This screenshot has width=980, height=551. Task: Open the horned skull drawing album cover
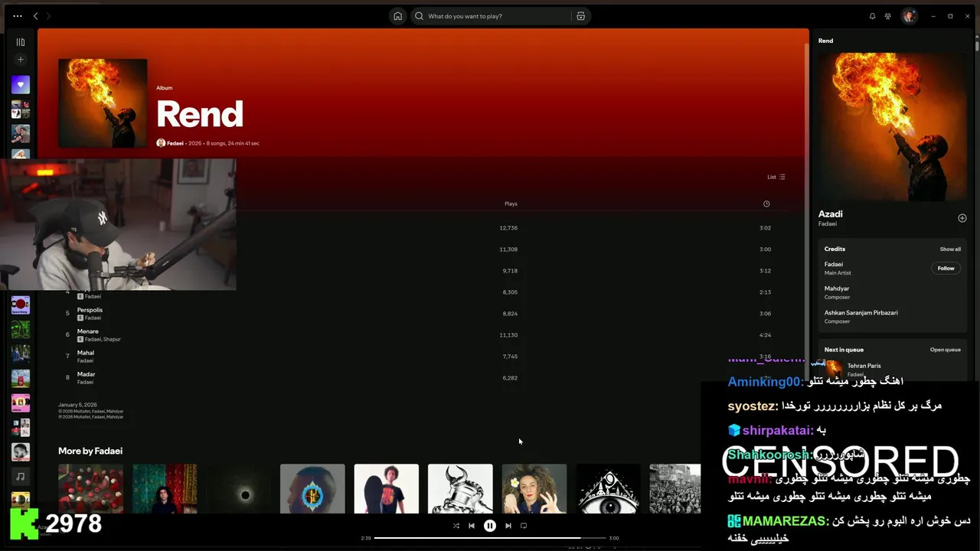pyautogui.click(x=460, y=488)
